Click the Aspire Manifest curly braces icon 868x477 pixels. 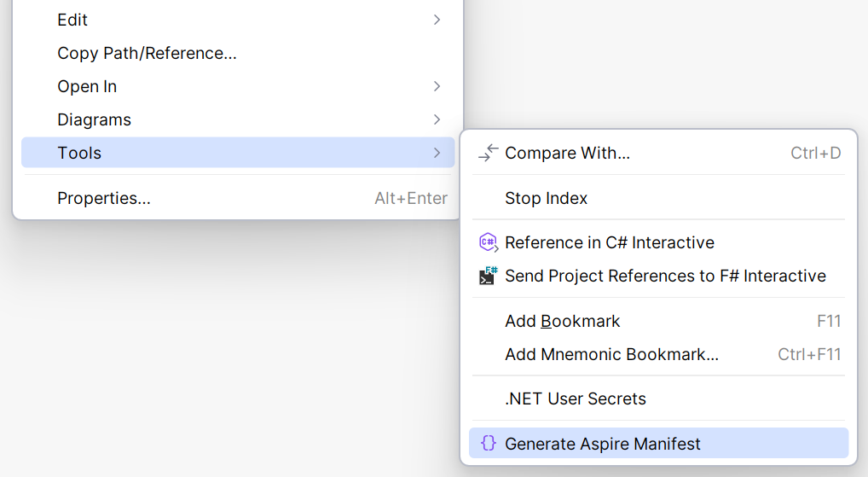click(488, 444)
